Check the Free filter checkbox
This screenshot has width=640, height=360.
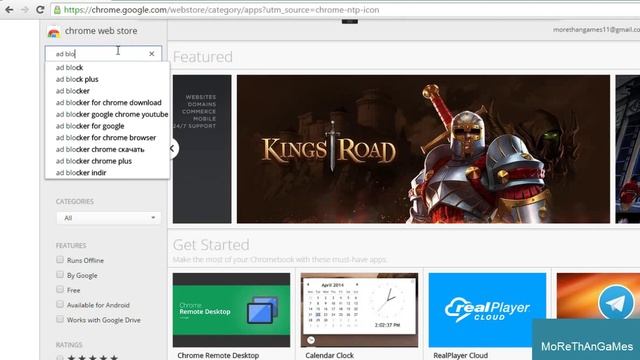pos(60,289)
